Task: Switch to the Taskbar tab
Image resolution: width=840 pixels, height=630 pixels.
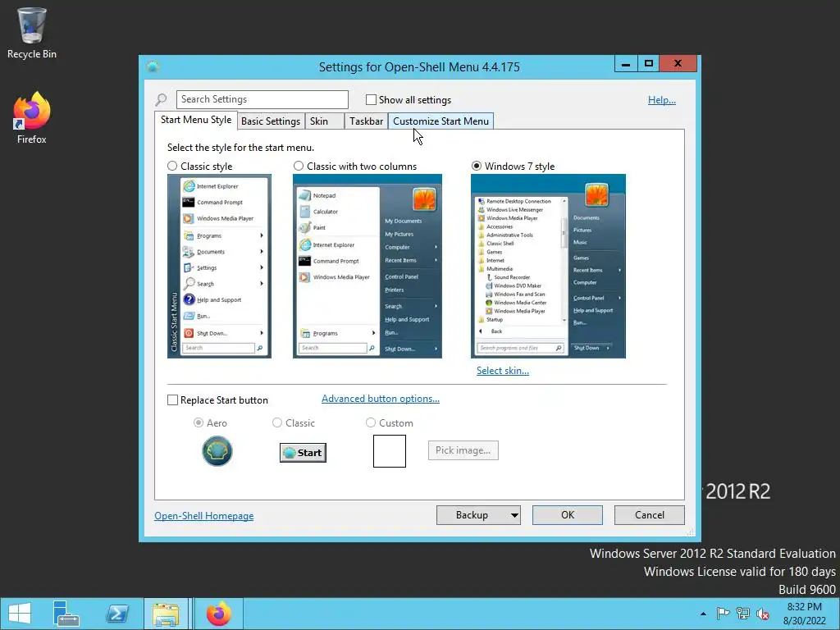Action: pos(366,121)
